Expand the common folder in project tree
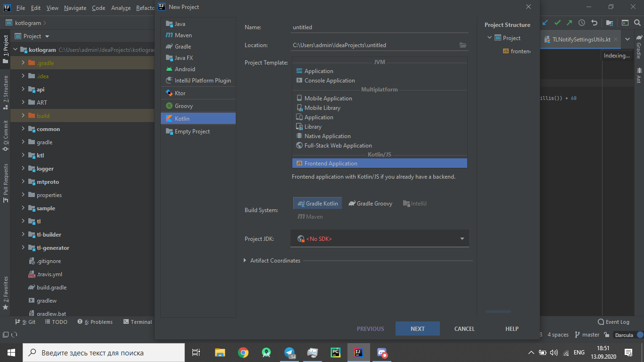Viewport: 644px width, 362px height. coord(23,129)
